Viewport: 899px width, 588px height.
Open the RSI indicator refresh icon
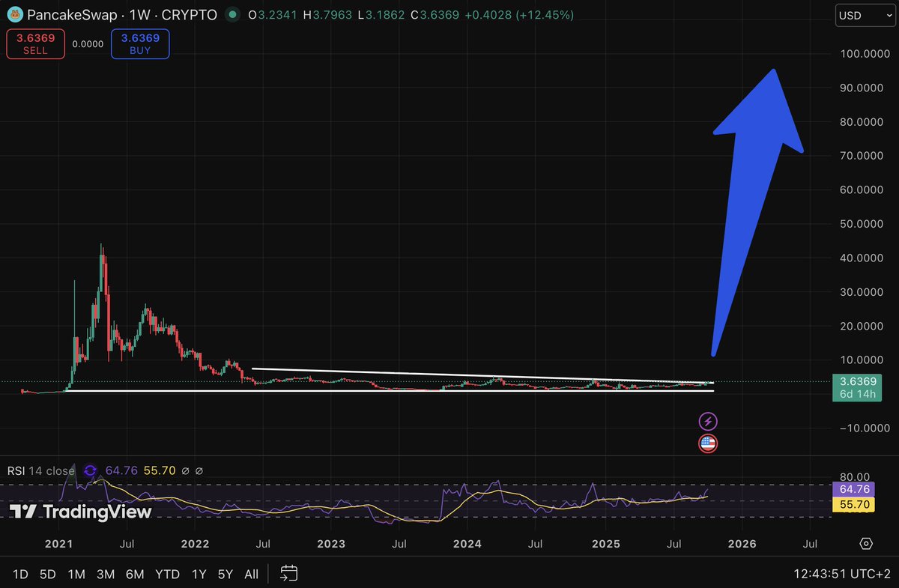pyautogui.click(x=90, y=470)
